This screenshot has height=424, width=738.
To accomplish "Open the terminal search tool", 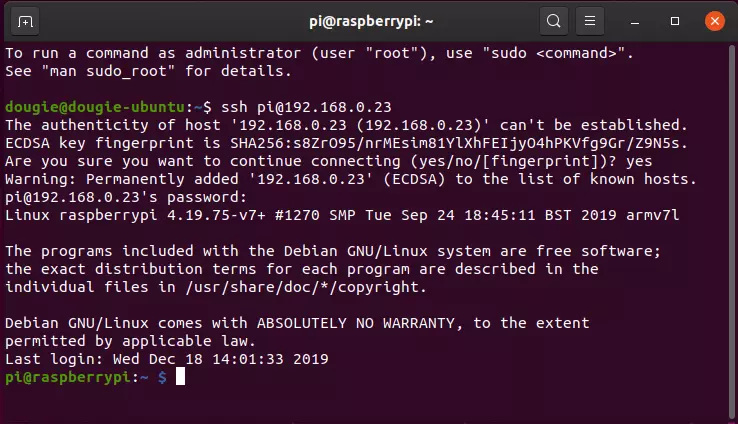I will click(x=554, y=21).
